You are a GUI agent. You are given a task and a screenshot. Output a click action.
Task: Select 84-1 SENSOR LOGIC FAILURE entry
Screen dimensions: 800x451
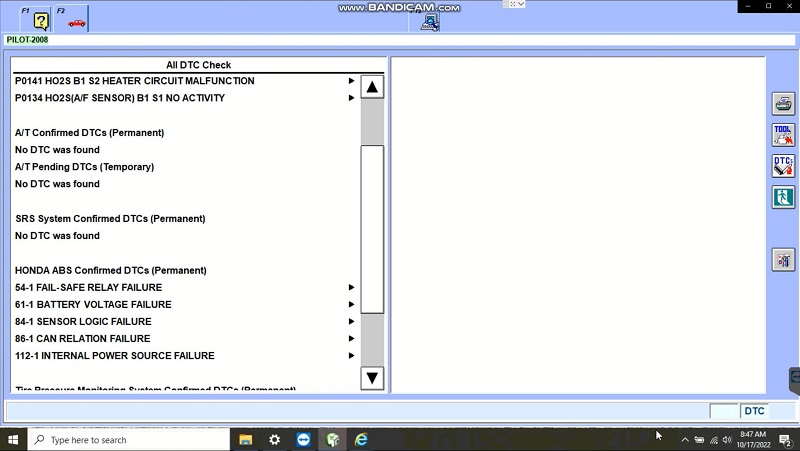[x=185, y=321]
